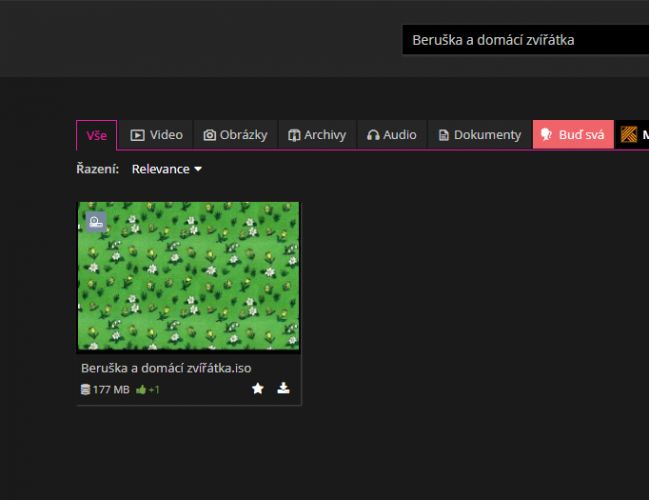
Task: Add the file to favorites with star
Action: [257, 388]
